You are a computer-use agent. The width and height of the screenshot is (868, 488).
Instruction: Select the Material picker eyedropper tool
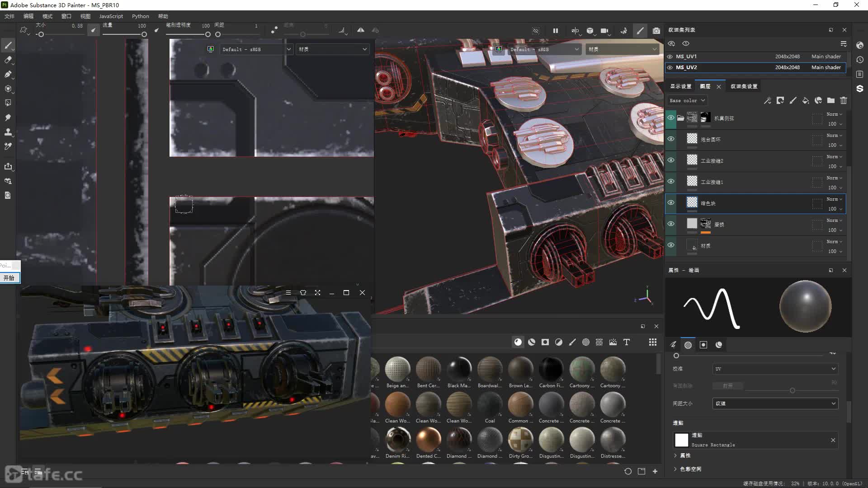coord(8,146)
